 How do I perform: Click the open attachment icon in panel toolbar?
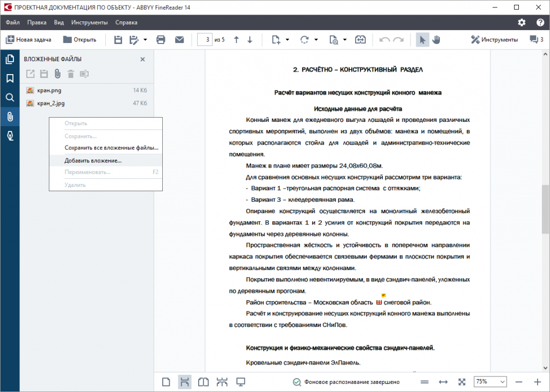(x=31, y=74)
